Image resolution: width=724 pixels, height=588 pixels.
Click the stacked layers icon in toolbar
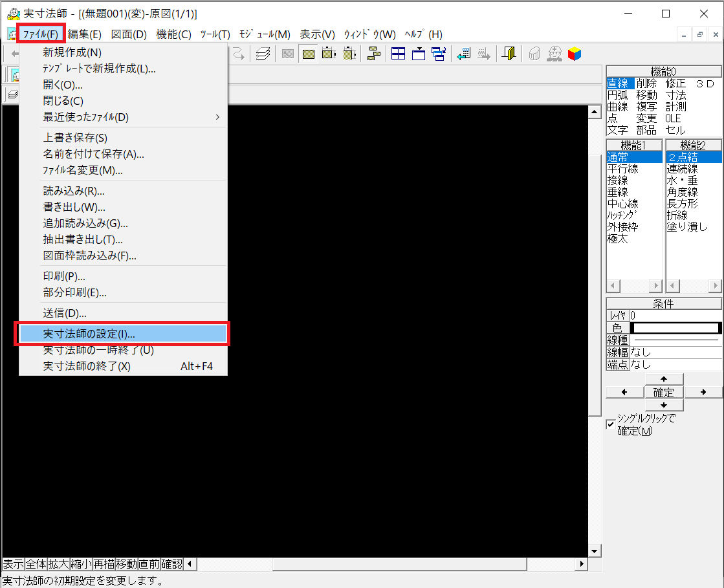[262, 54]
